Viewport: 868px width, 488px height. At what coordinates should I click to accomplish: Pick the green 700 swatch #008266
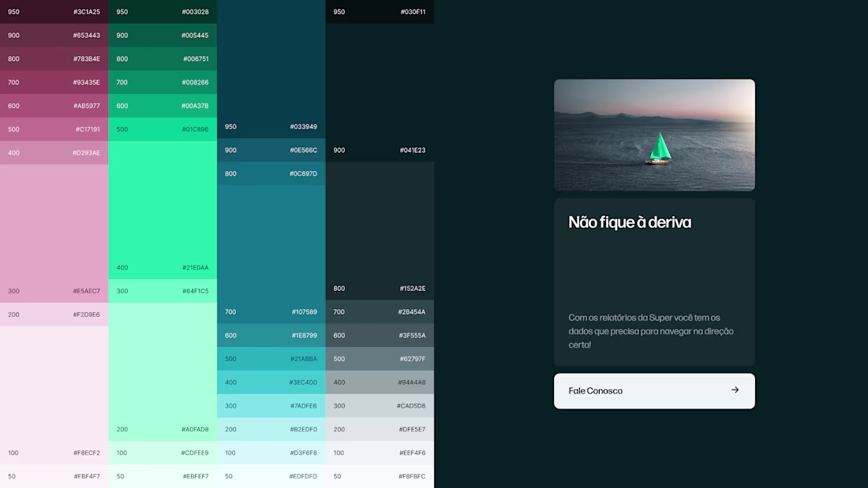point(163,83)
